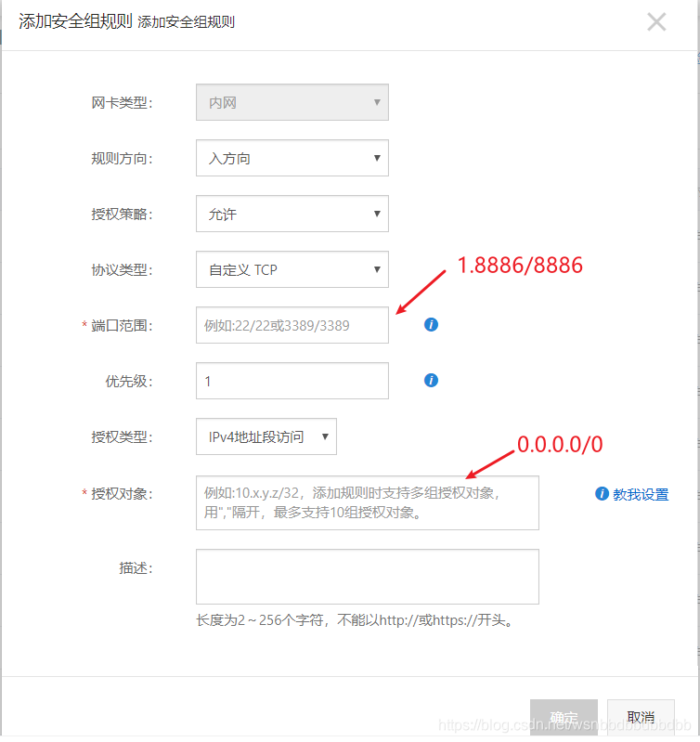The width and height of the screenshot is (700, 742).
Task: Open the 授权策略 dropdown showing 允许
Action: coord(292,214)
